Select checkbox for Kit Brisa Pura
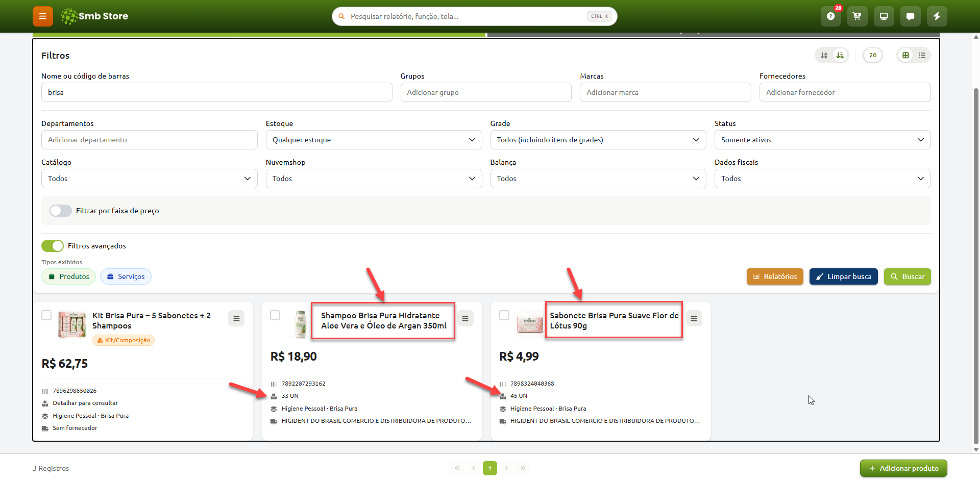This screenshot has height=482, width=980. [x=46, y=315]
